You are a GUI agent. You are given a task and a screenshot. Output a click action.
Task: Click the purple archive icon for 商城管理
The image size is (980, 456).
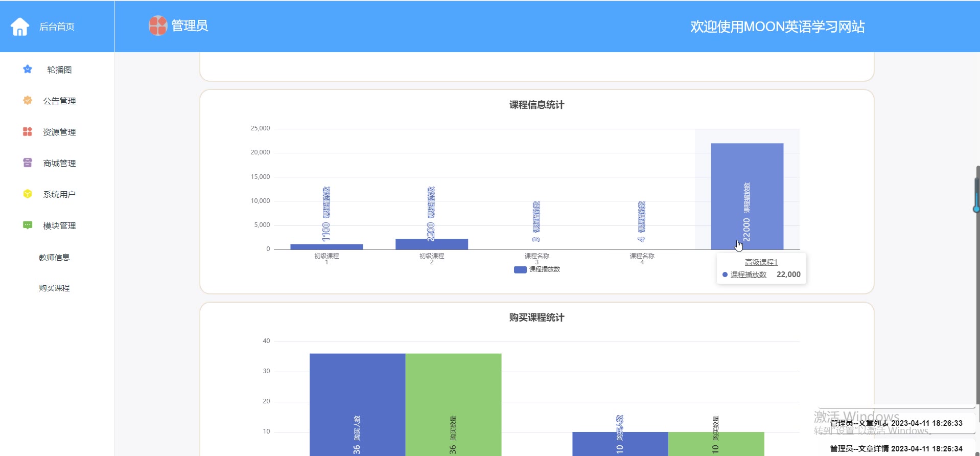28,163
